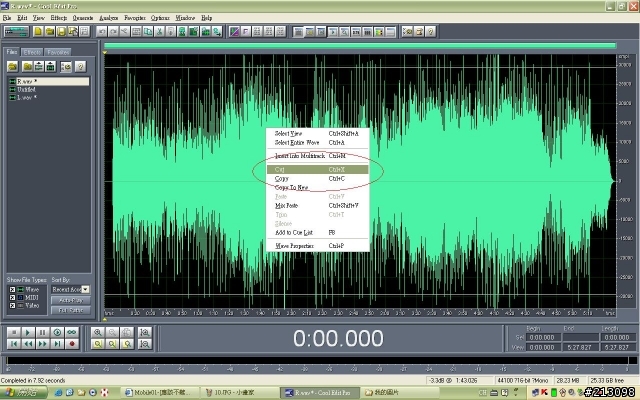Open the Effects menu in the menu bar
The height and width of the screenshot is (400, 640).
click(58, 18)
